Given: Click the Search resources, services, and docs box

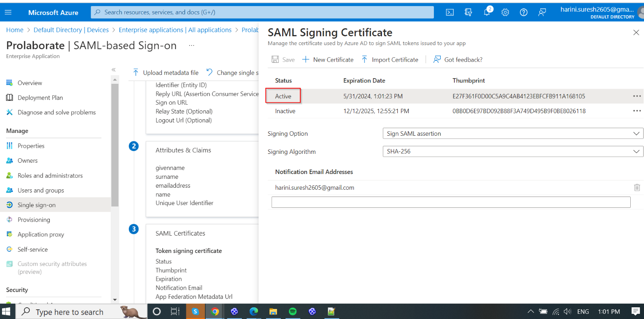Looking at the screenshot, I should click(262, 12).
